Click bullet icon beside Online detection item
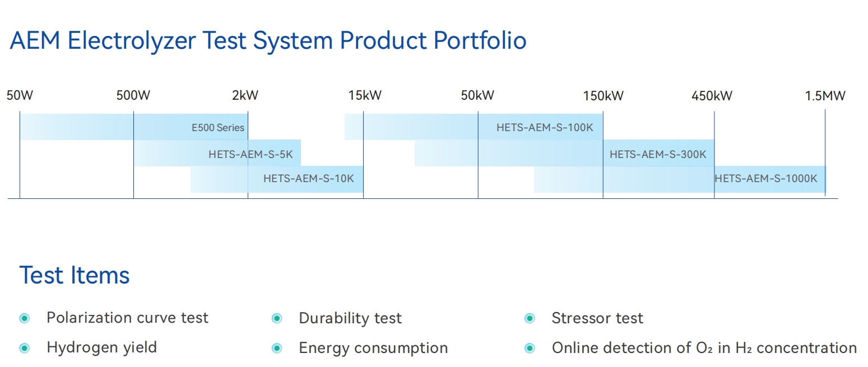 530,349
